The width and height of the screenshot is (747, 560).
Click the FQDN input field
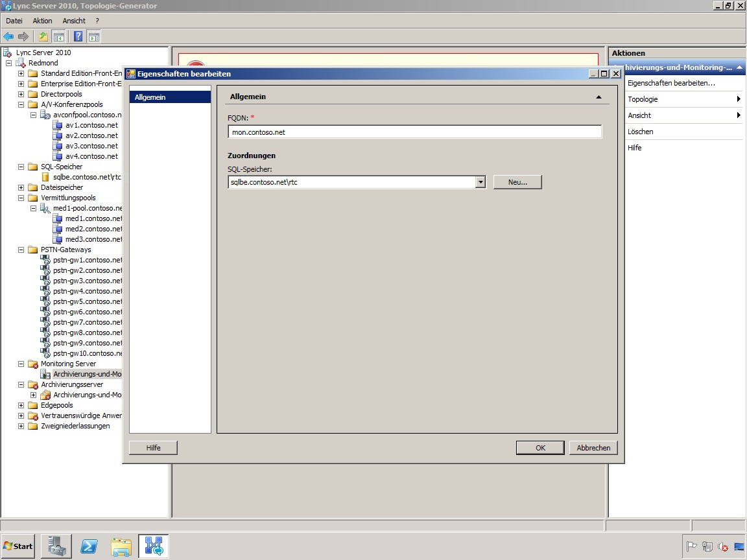pos(414,132)
